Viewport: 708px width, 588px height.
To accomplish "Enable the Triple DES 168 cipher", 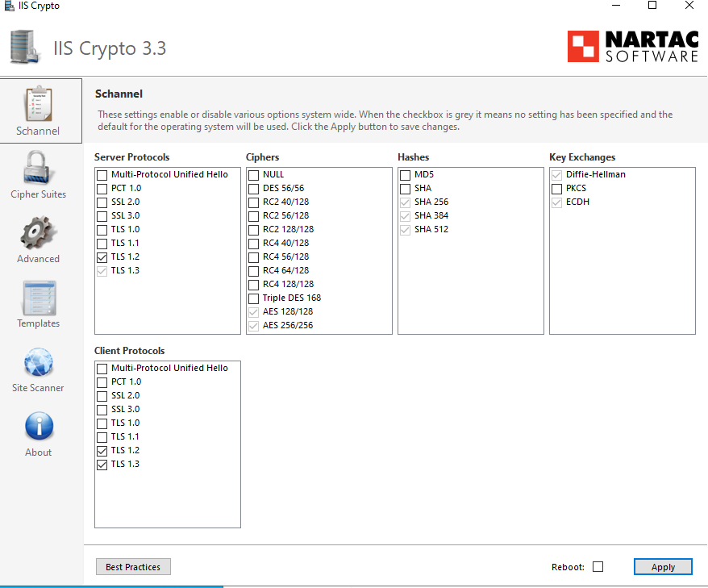I will (x=253, y=298).
